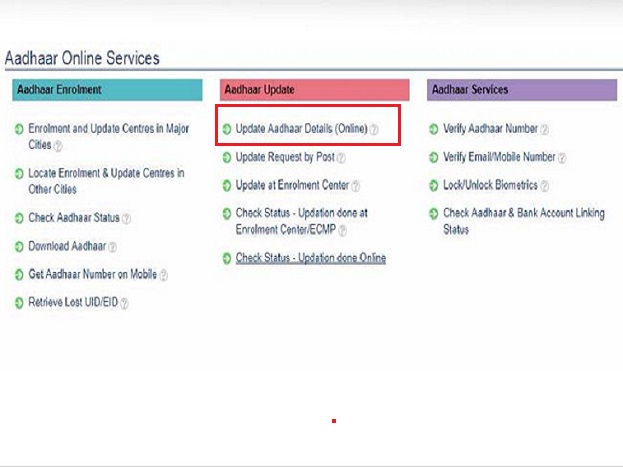Click help icon beside Retrieve Lost UID/EID
Viewport: 623px width, 467px height.
(x=125, y=302)
